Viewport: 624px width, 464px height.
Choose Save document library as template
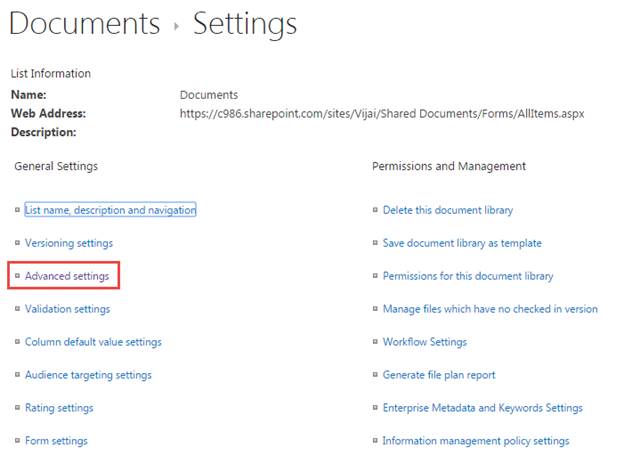[x=462, y=243]
